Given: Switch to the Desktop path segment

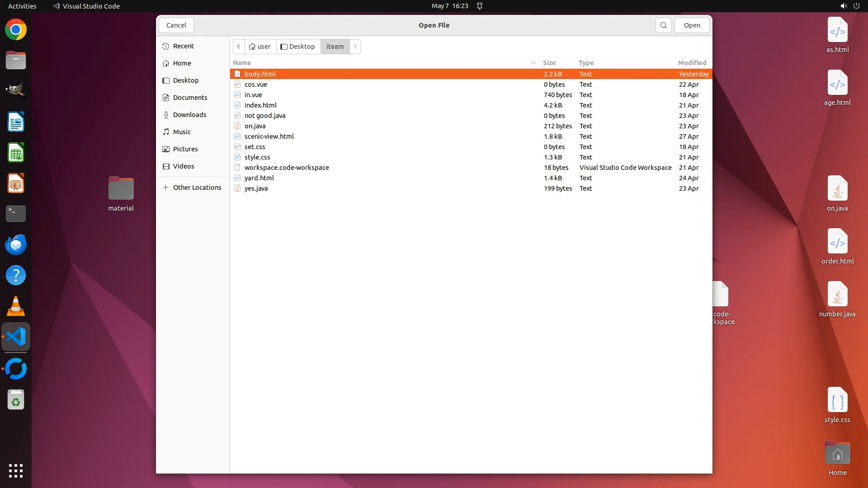Looking at the screenshot, I should [298, 47].
